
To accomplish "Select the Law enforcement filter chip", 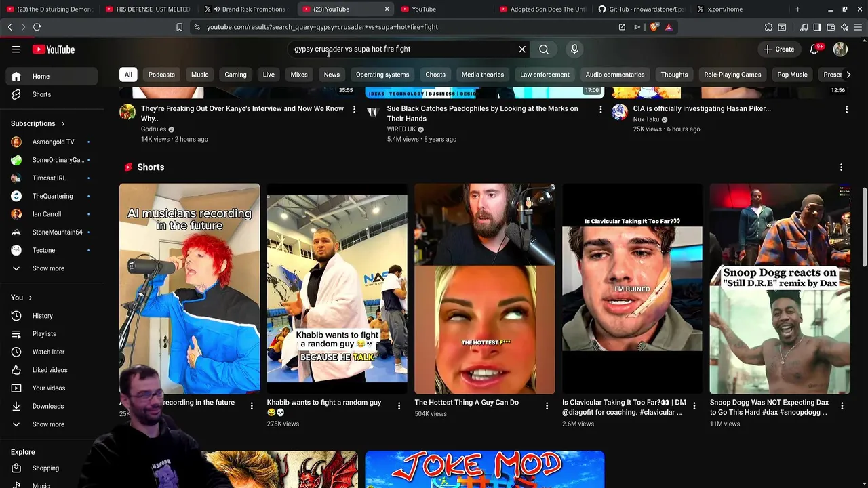I will (545, 75).
